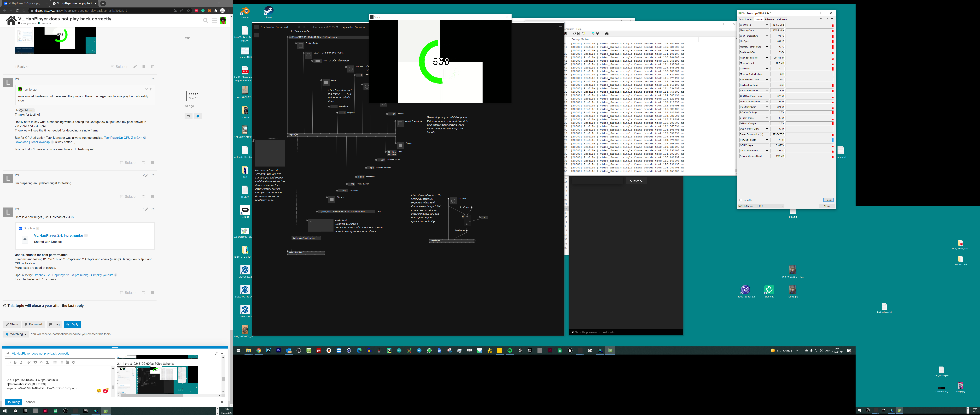This screenshot has width=980, height=415.
Task: Open GPU Load sensor dropdown arrow
Action: tap(767, 69)
